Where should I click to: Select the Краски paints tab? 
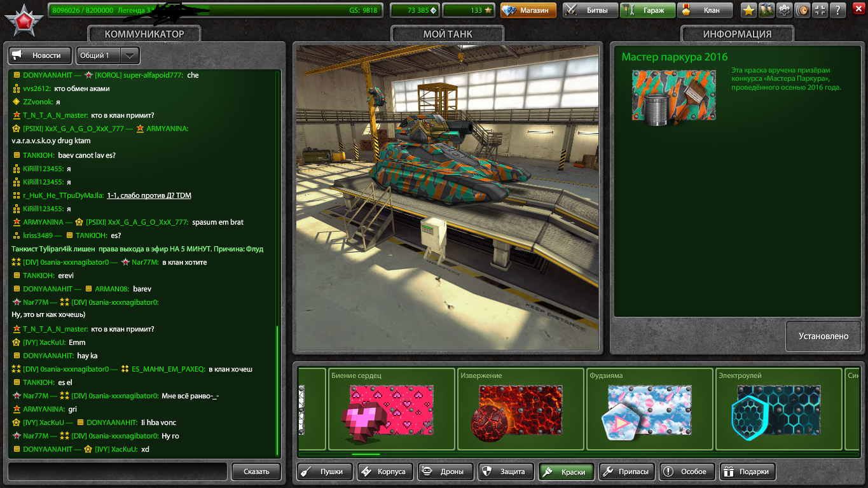(566, 471)
